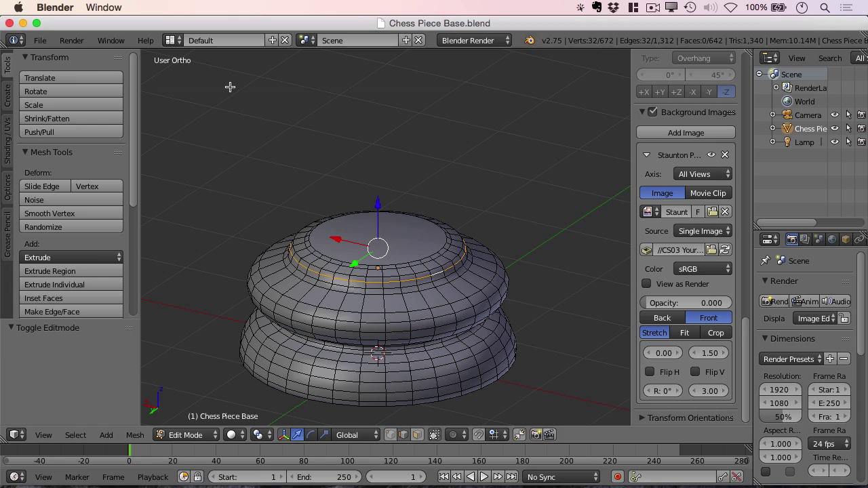Toggle automerge editing icon in 3D header
This screenshot has width=868, height=488.
click(x=519, y=434)
